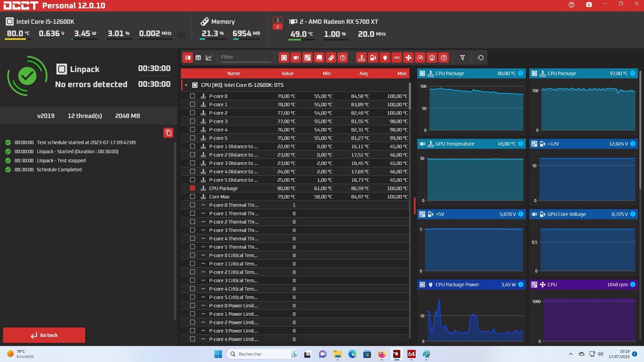Switch to the table view icon
This screenshot has height=362, width=644.
pyautogui.click(x=198, y=58)
